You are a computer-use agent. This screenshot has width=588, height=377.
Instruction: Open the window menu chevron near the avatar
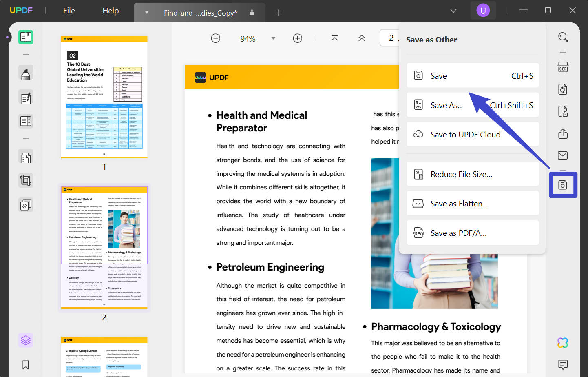453,11
